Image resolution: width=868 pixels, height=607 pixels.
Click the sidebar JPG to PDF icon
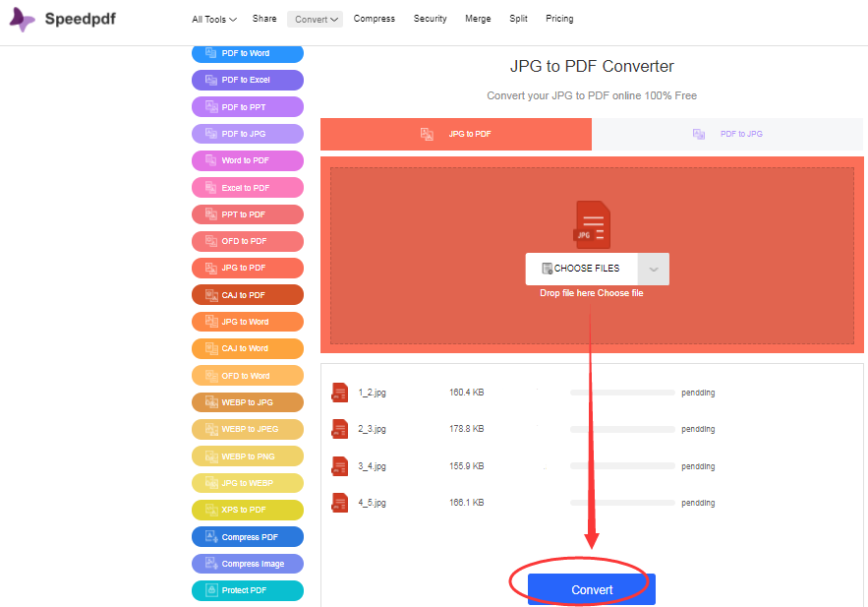(211, 268)
